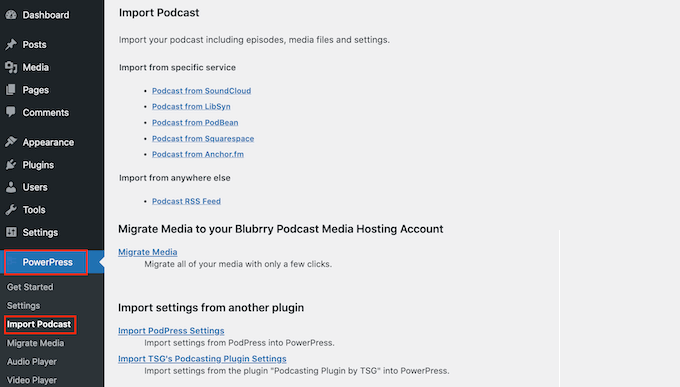Screen dimensions: 680x387
Task: Click Import PodPress Settings link
Action: click(x=171, y=331)
